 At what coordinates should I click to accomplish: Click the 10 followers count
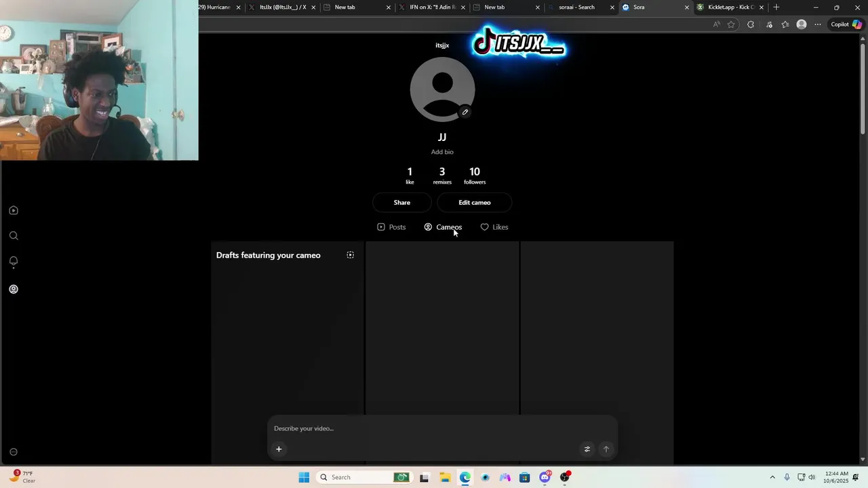(x=475, y=176)
